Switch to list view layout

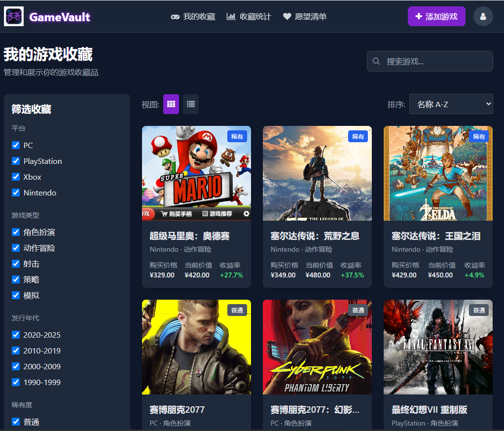pyautogui.click(x=190, y=104)
